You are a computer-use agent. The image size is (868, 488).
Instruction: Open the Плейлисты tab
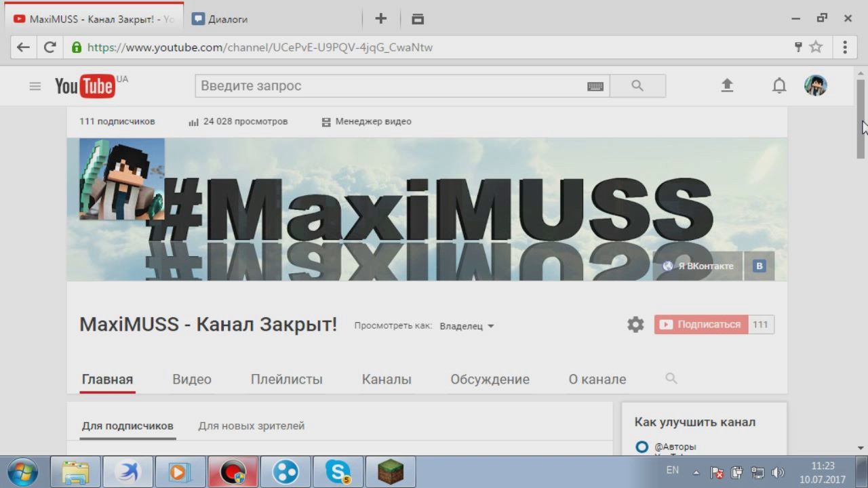[287, 380]
